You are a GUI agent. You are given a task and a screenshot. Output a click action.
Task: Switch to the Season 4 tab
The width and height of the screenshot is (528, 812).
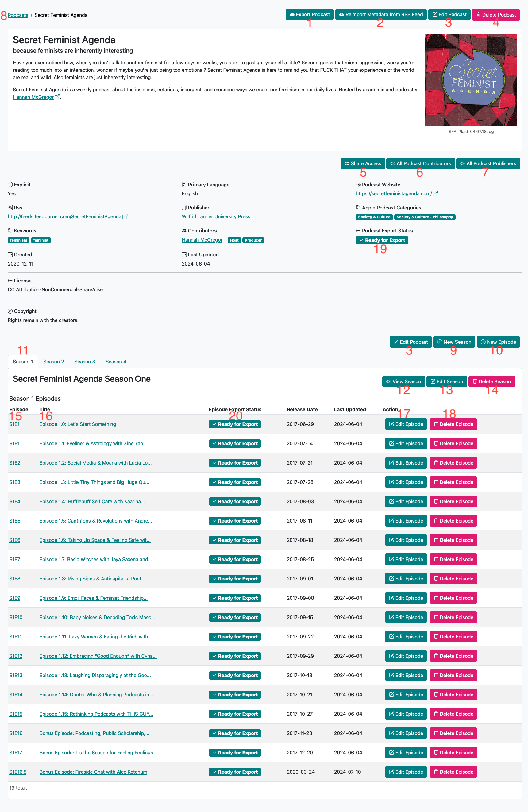pyautogui.click(x=116, y=362)
